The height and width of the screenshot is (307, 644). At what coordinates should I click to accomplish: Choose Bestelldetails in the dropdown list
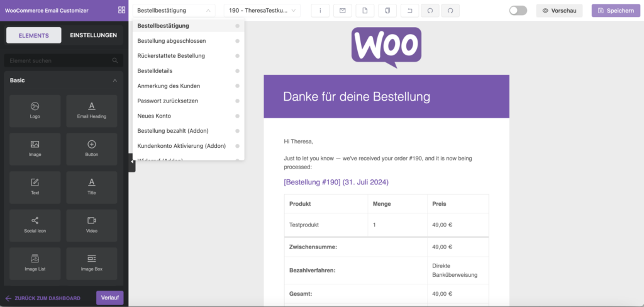(x=189, y=70)
